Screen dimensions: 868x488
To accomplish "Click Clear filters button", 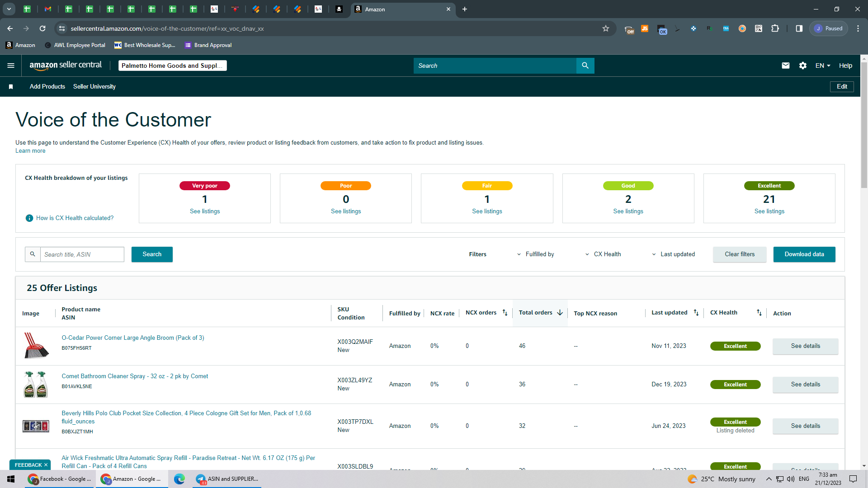I will 740,254.
